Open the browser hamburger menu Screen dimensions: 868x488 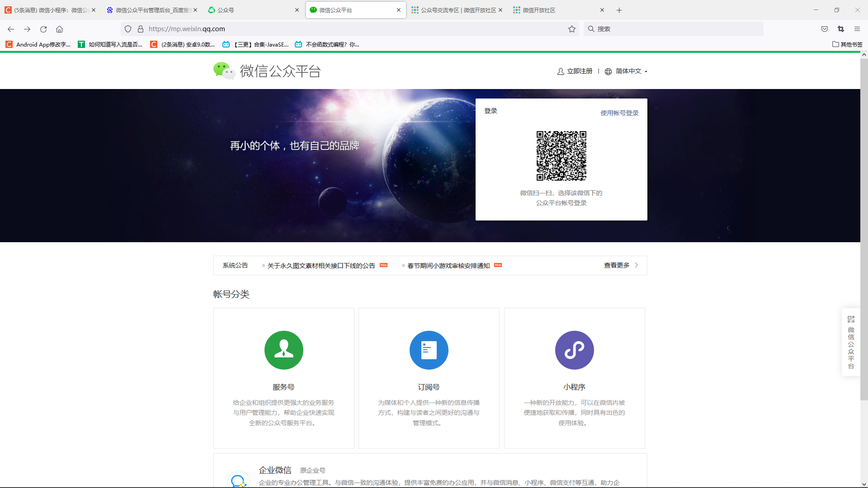click(857, 29)
